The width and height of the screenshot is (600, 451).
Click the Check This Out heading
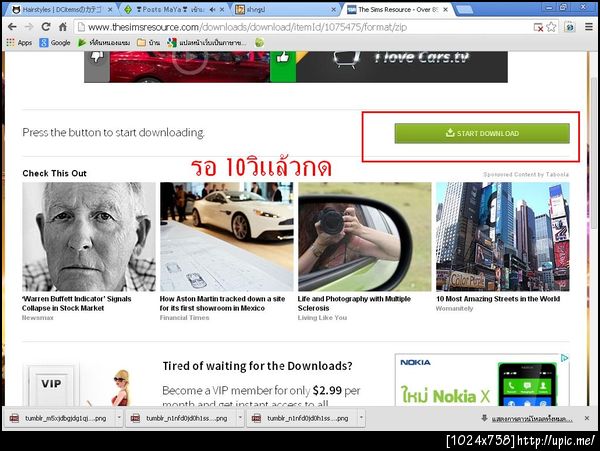54,173
